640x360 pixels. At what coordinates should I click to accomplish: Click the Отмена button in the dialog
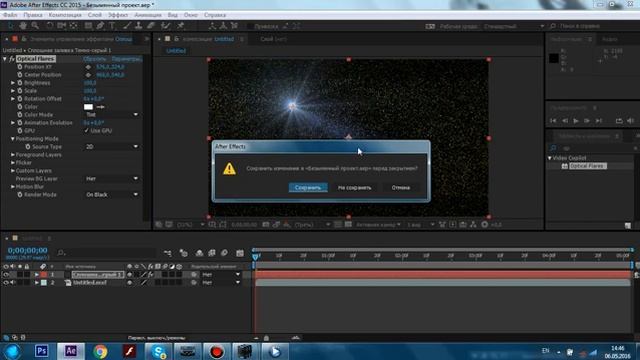click(x=400, y=188)
